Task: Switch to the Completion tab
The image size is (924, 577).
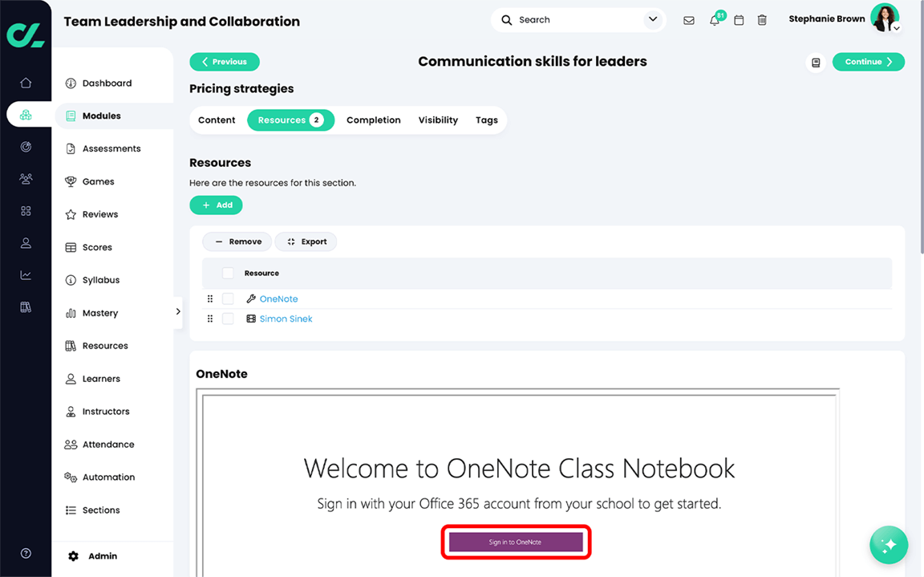Action: [x=374, y=120]
